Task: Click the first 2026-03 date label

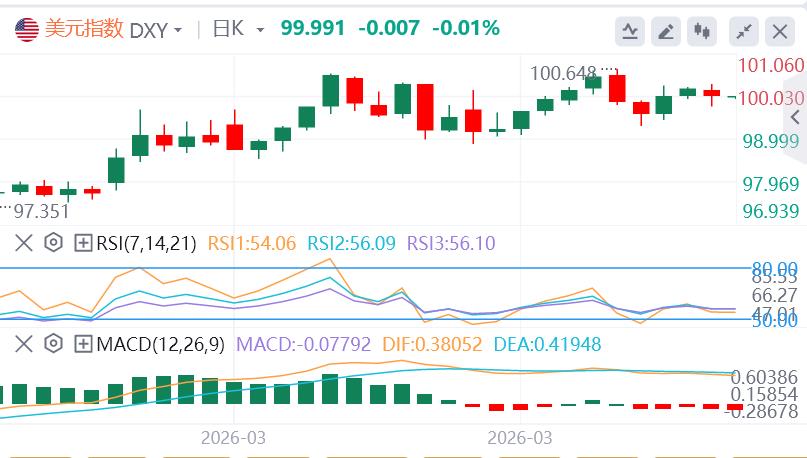Action: pos(233,438)
